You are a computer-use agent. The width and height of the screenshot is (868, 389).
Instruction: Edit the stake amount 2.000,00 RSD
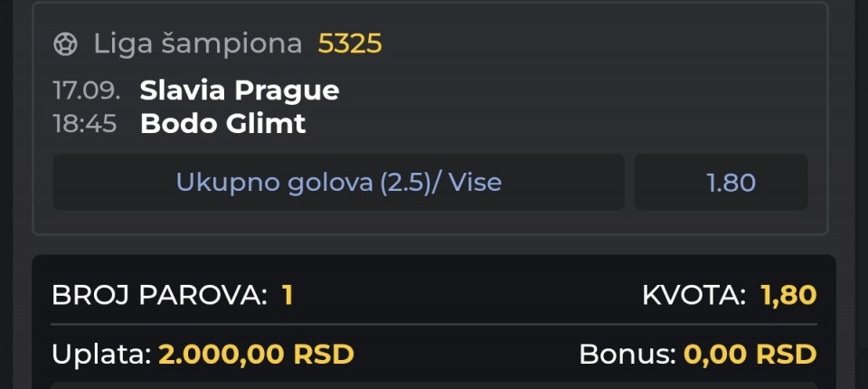click(x=256, y=354)
